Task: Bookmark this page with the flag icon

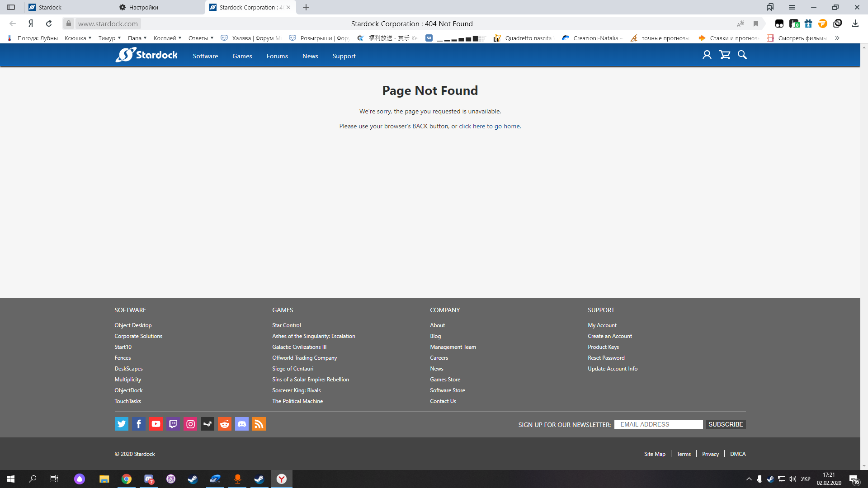Action: pyautogui.click(x=756, y=23)
